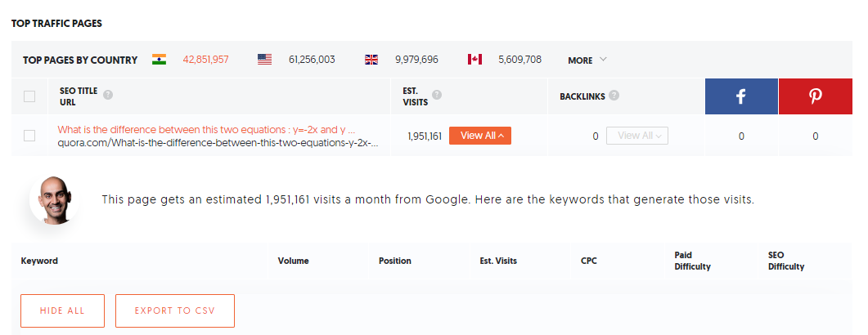Click help icon next to Est. Visits
868x335 pixels.
coord(437,95)
